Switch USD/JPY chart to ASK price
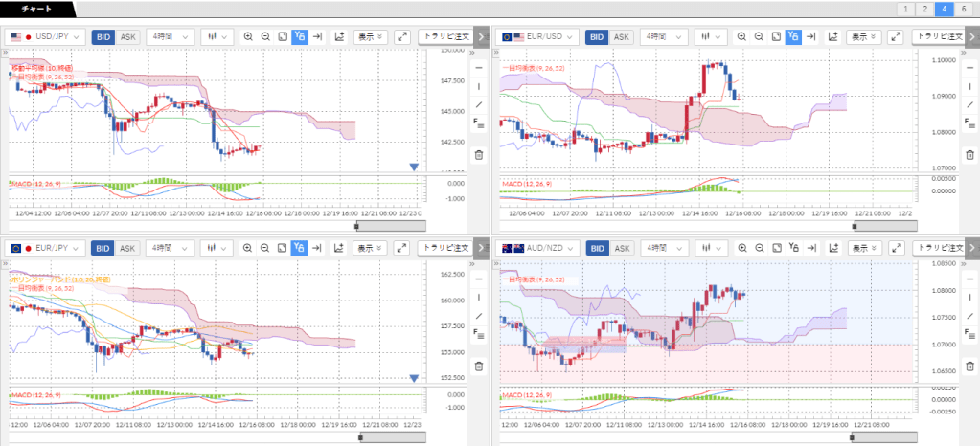The width and height of the screenshot is (980, 446). 128,37
